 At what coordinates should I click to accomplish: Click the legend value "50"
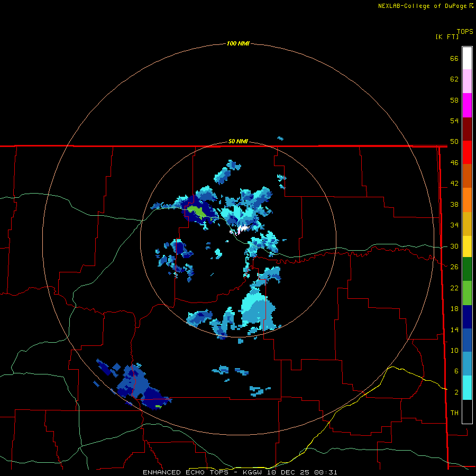coord(454,142)
